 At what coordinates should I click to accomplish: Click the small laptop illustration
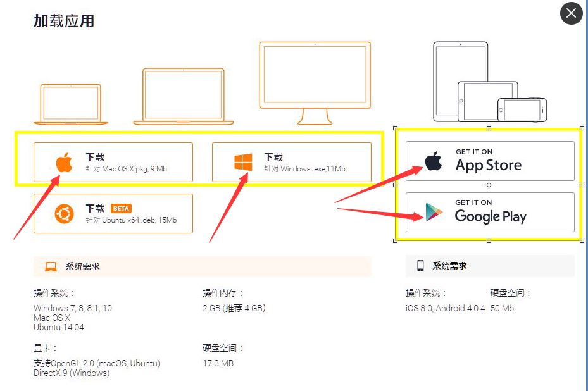click(70, 104)
